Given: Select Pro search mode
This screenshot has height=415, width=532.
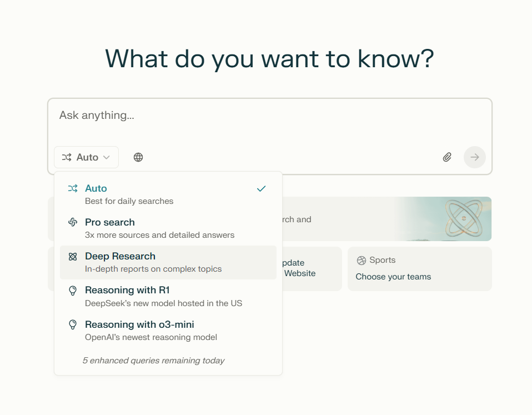Looking at the screenshot, I should click(x=168, y=228).
